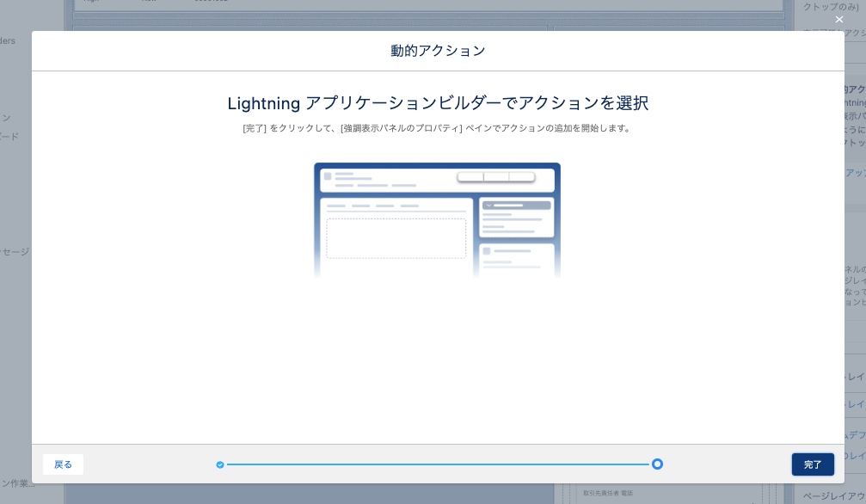This screenshot has height=504, width=866.
Task: Click the 動的アクション modal title
Action: click(438, 51)
